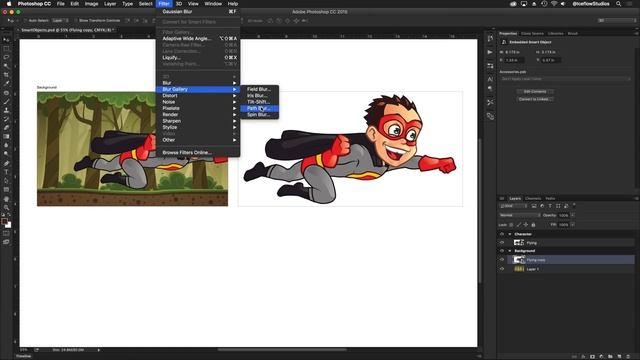Select the Rectangle shape tool
640x360 pixels.
6,190
